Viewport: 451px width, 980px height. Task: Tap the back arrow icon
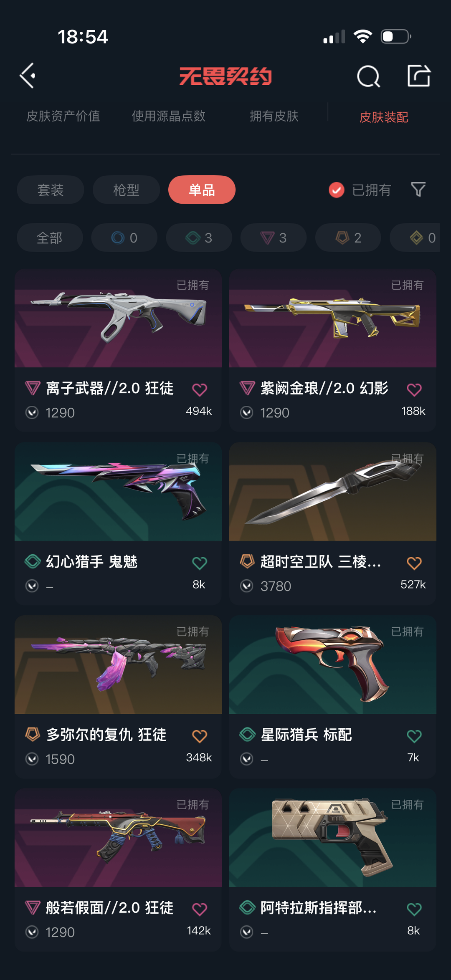point(28,76)
